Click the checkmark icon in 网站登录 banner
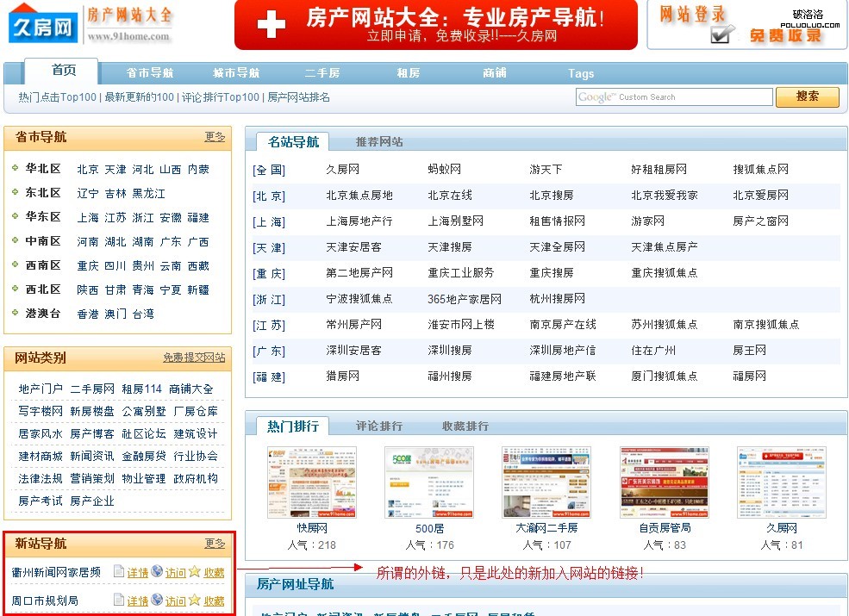The height and width of the screenshot is (616, 849). [x=722, y=34]
